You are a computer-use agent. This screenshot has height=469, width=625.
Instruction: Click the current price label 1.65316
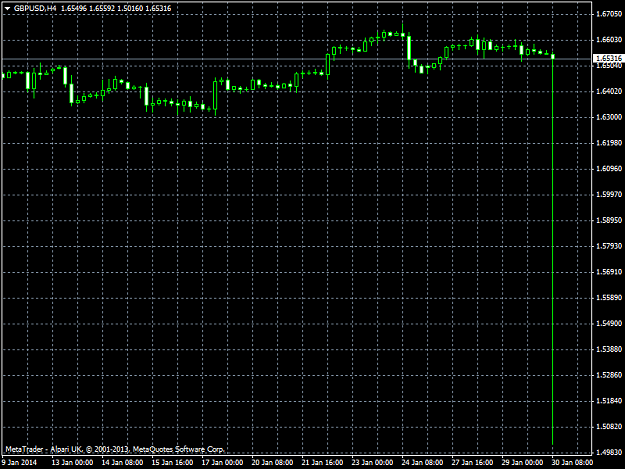tap(608, 58)
